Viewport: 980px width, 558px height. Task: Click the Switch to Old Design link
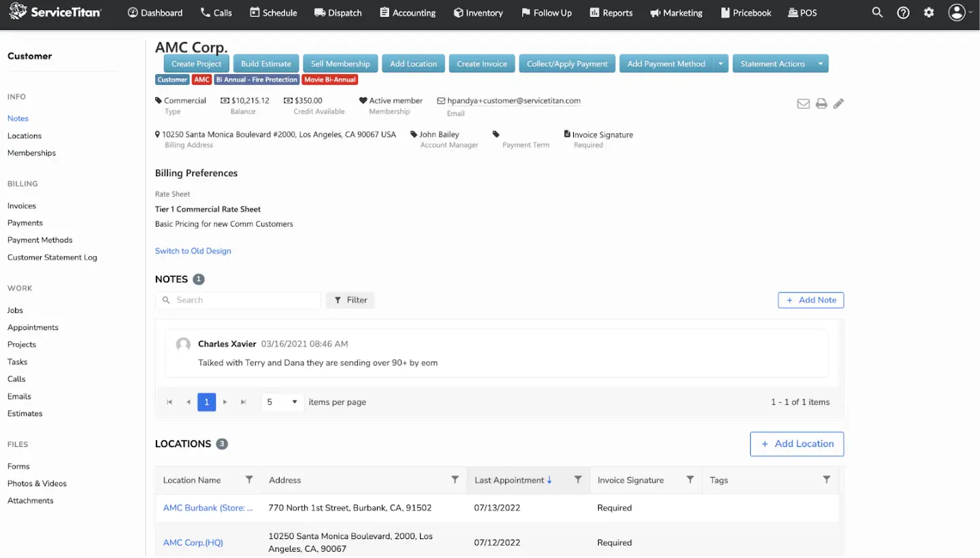(x=193, y=251)
